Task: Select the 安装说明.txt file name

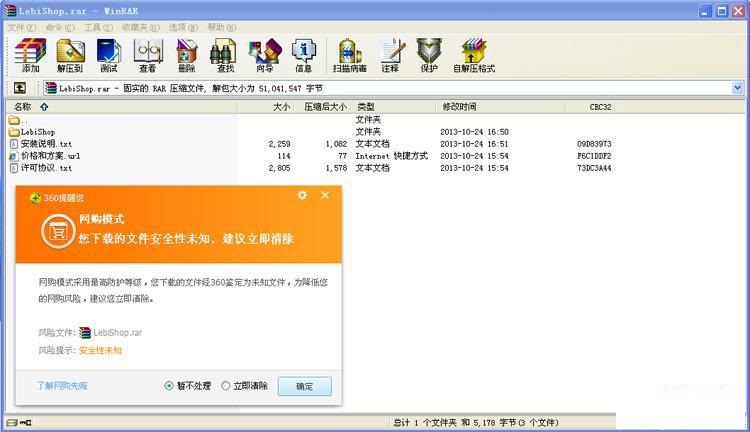Action: pyautogui.click(x=46, y=144)
